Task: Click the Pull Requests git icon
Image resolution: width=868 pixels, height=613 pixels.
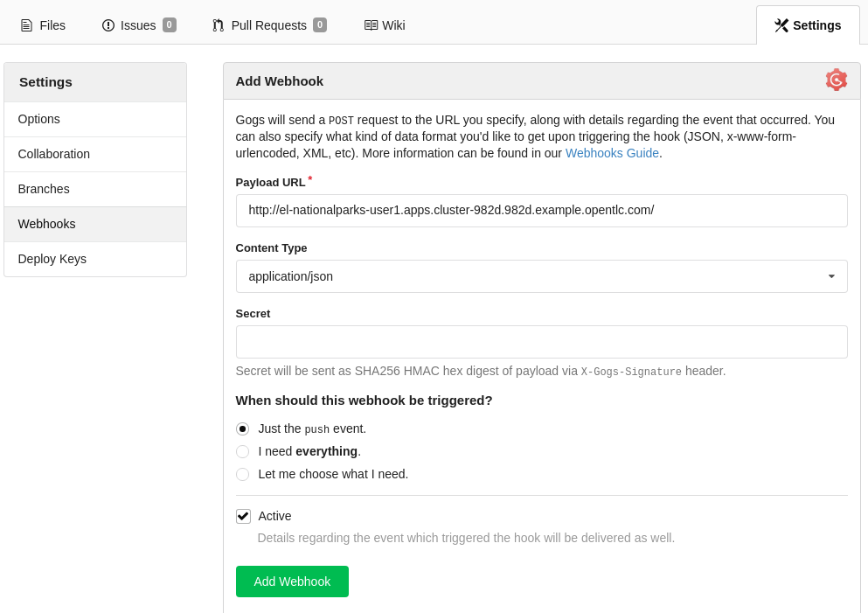Action: (217, 25)
